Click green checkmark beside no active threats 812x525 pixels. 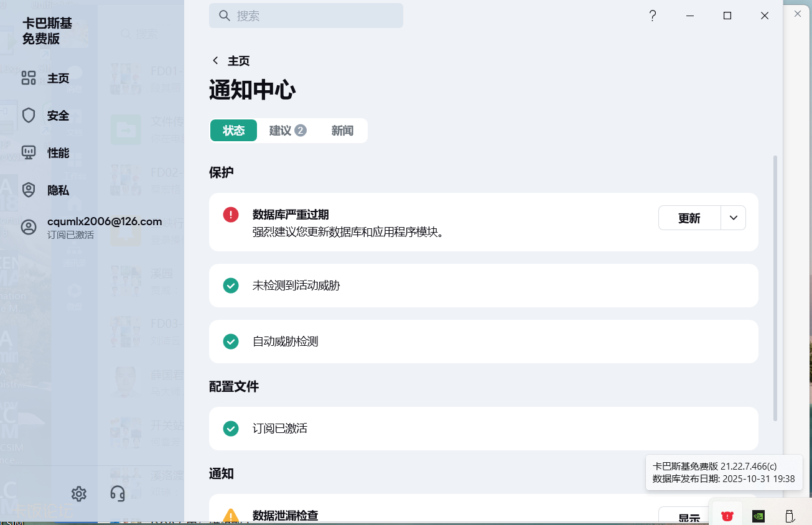click(x=231, y=286)
